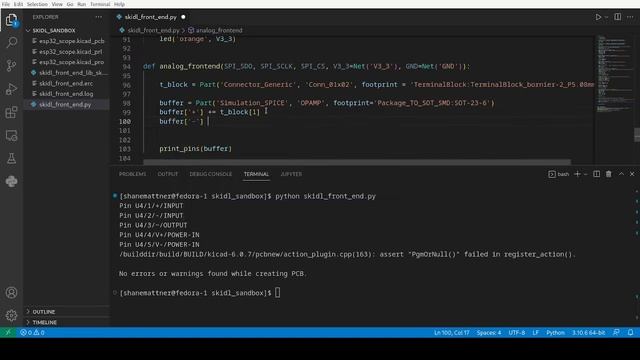
Task: Open skidl_front_end_lib_sk file
Action: (x=73, y=73)
